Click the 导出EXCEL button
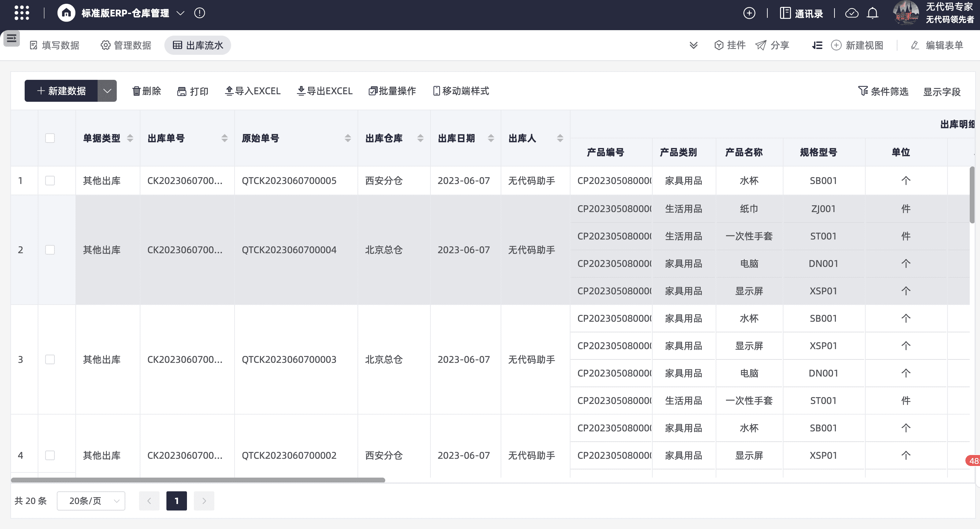Viewport: 980px width, 529px height. [325, 91]
